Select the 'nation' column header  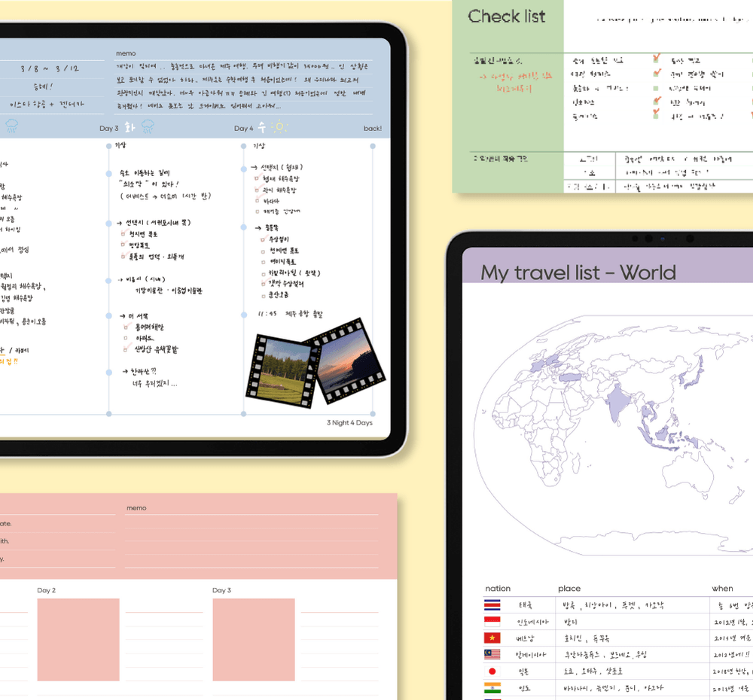498,589
